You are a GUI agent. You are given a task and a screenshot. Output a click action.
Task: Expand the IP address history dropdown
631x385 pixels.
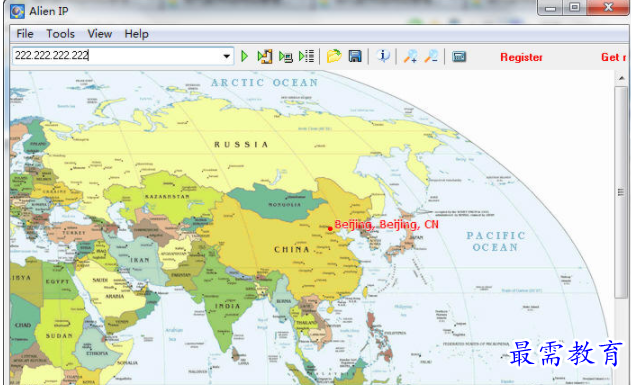pos(227,56)
